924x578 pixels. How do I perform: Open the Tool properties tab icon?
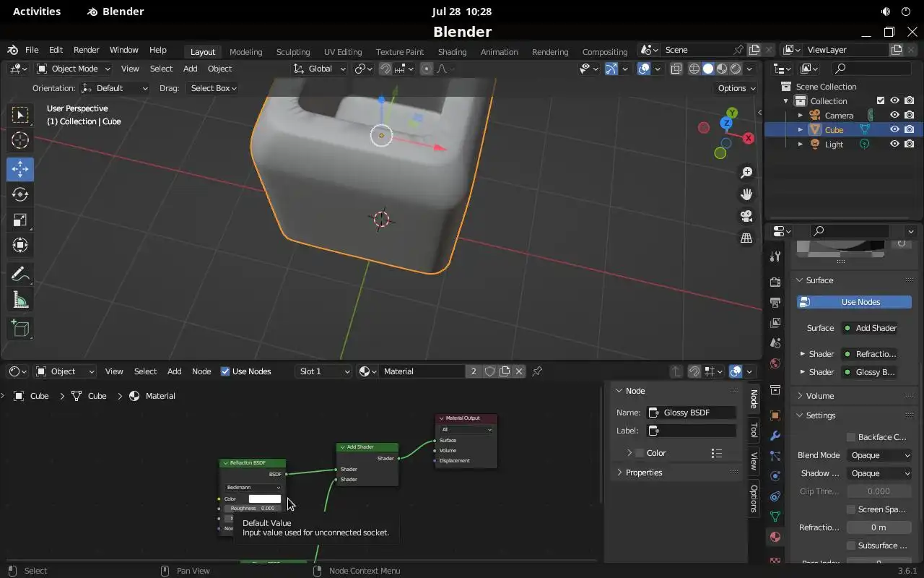(x=775, y=256)
